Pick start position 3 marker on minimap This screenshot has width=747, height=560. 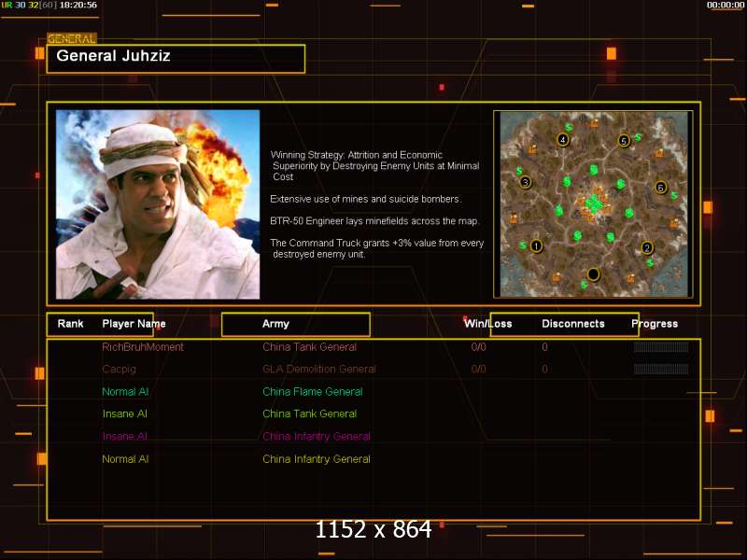(526, 182)
